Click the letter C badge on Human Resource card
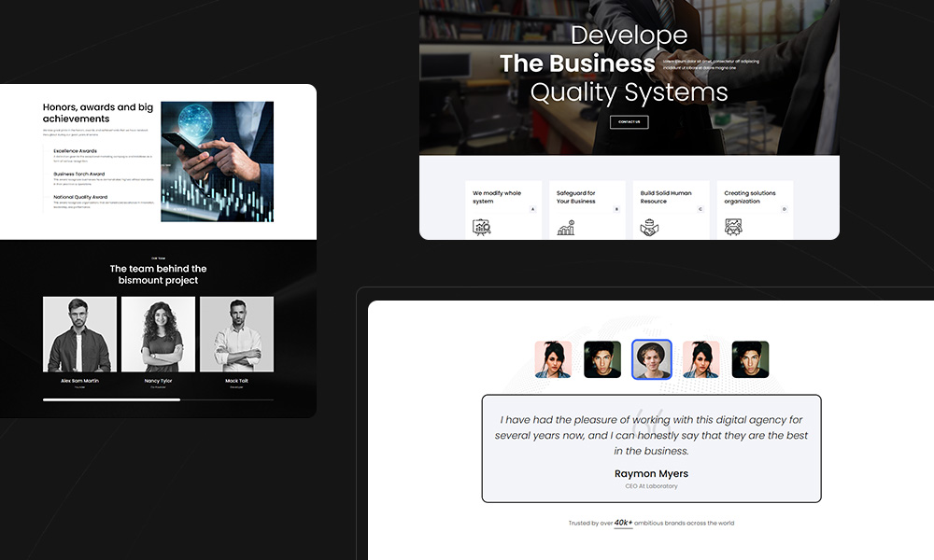Viewport: 934px width, 560px height. (x=700, y=209)
